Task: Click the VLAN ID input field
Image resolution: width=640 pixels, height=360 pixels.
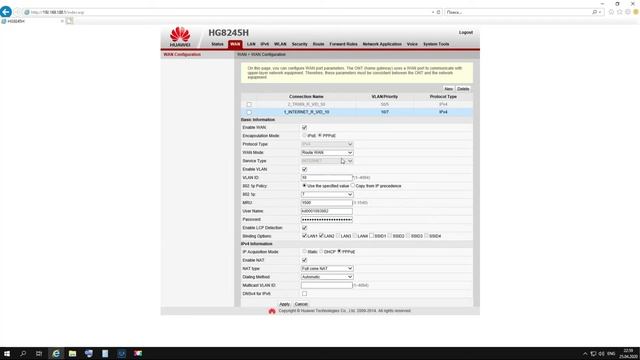Action: [327, 178]
